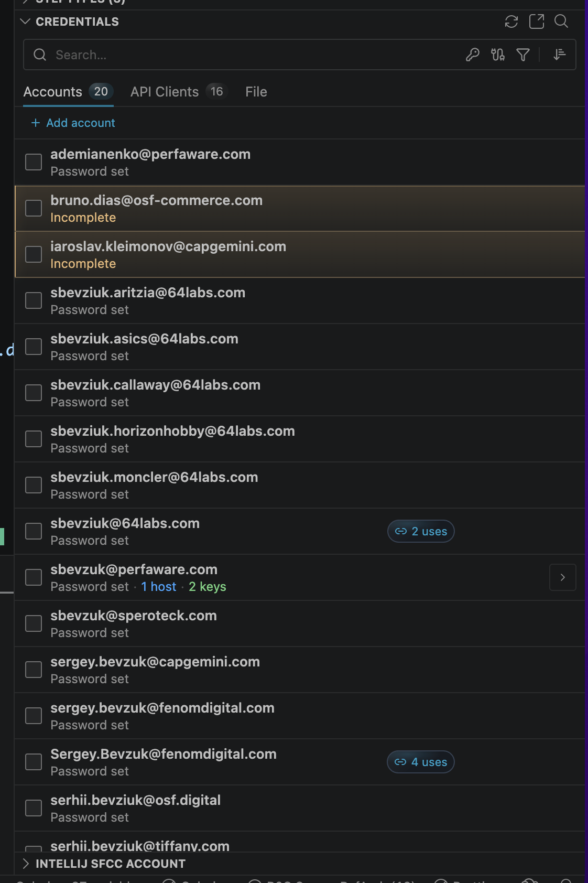Check sbevziuk.aritzia@64labs.com checkbox
588x883 pixels.
click(34, 300)
